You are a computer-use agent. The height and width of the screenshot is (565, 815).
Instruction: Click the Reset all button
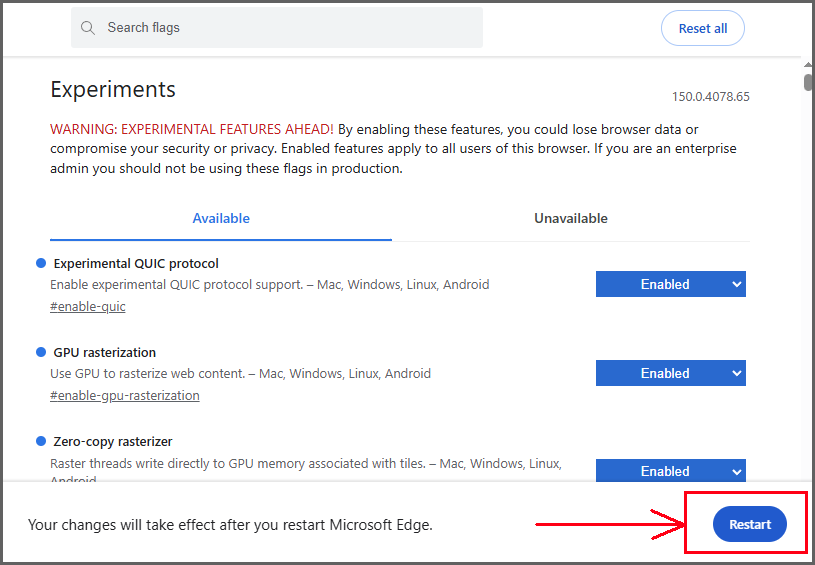[x=702, y=28]
